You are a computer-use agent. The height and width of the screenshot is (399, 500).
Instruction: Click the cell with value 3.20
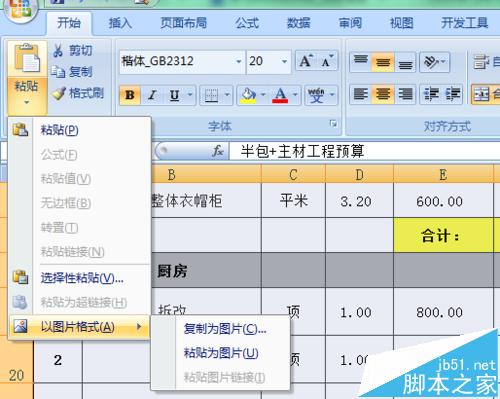pos(359,201)
